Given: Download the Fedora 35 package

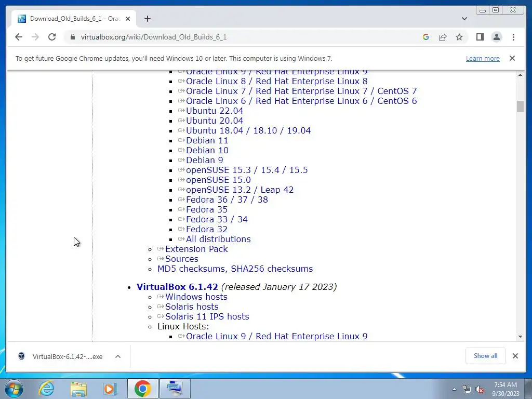Looking at the screenshot, I should 207,209.
